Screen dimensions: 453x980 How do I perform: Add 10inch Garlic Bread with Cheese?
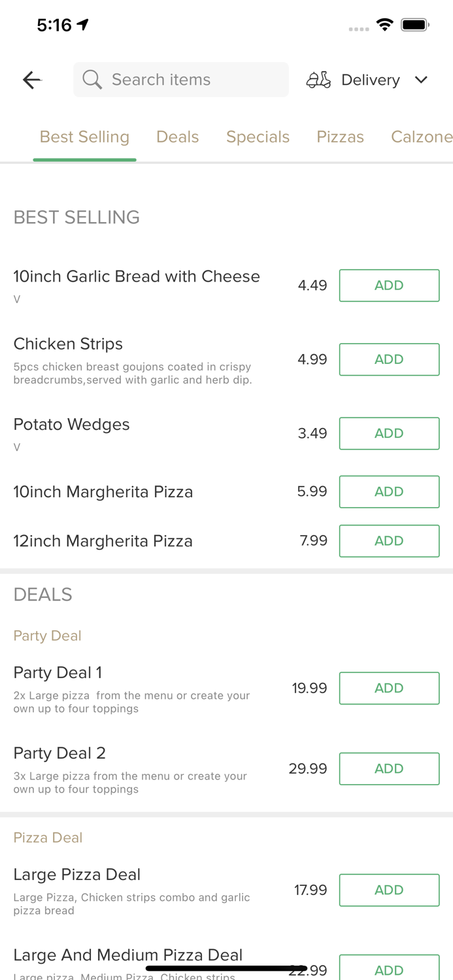[389, 286]
